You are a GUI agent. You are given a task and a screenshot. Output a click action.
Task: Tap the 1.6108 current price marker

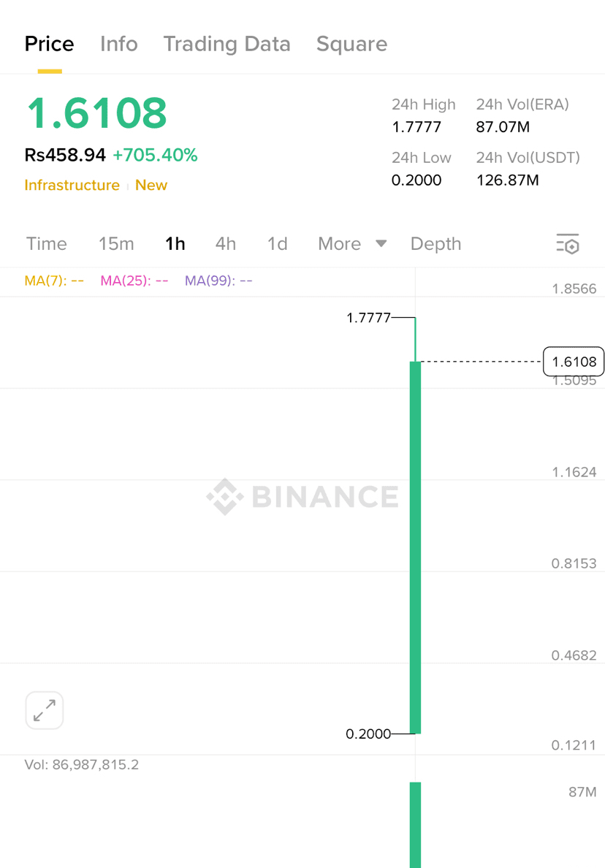pyautogui.click(x=574, y=362)
